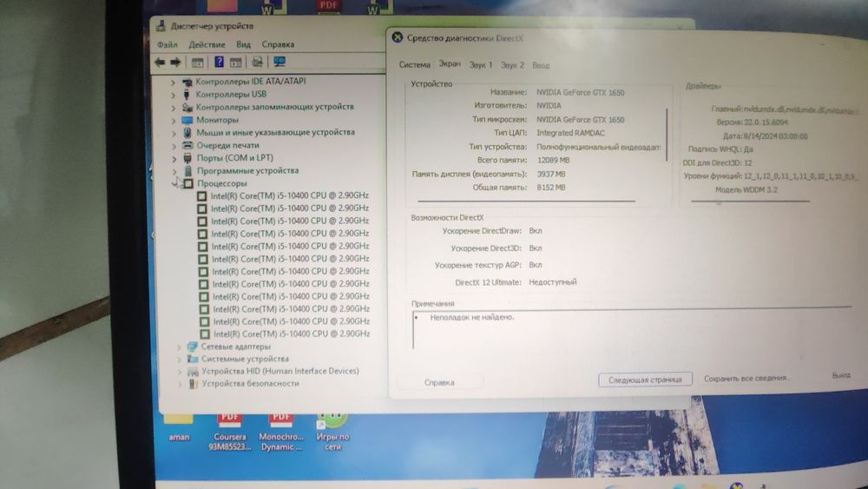Click the Контроллеры IDE ATA/ATAPI category icon

click(x=187, y=82)
